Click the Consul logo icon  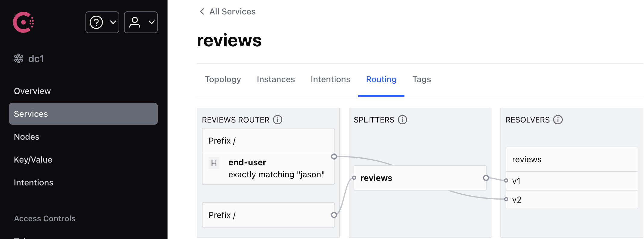23,22
